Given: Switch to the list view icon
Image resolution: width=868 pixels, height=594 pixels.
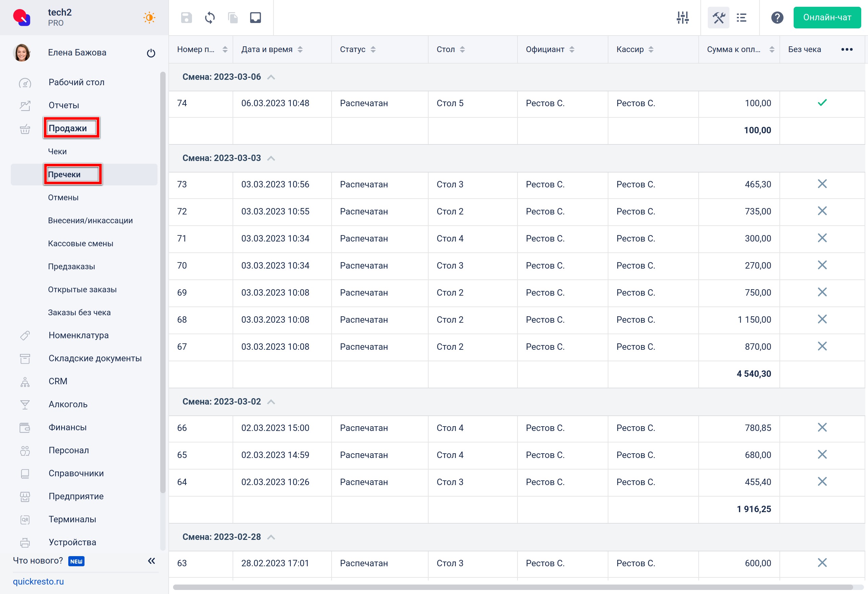Looking at the screenshot, I should click(x=741, y=18).
